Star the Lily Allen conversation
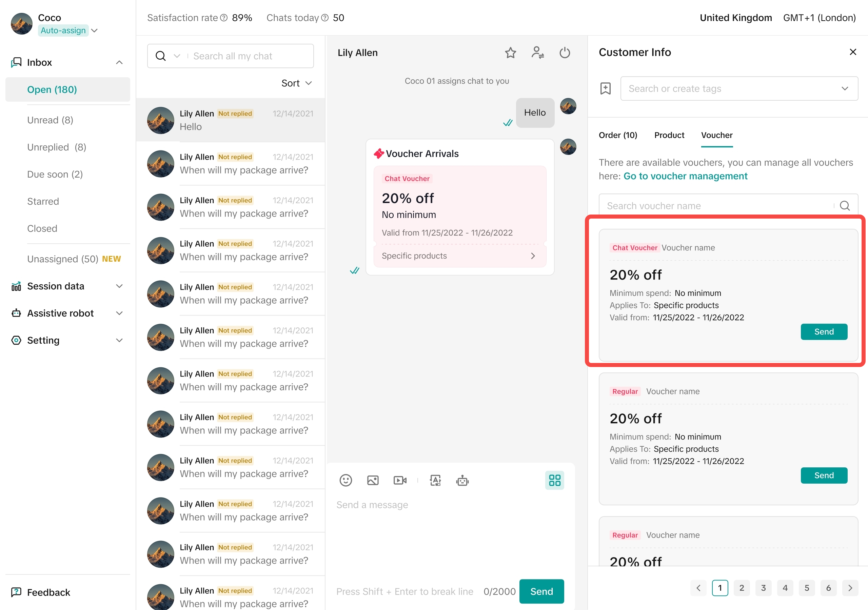Viewport: 868px width, 610px height. tap(510, 53)
